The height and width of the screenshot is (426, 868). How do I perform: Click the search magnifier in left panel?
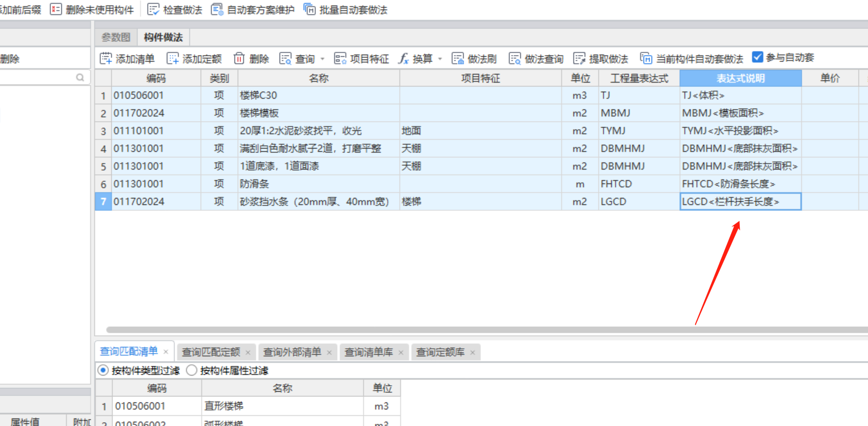point(80,77)
